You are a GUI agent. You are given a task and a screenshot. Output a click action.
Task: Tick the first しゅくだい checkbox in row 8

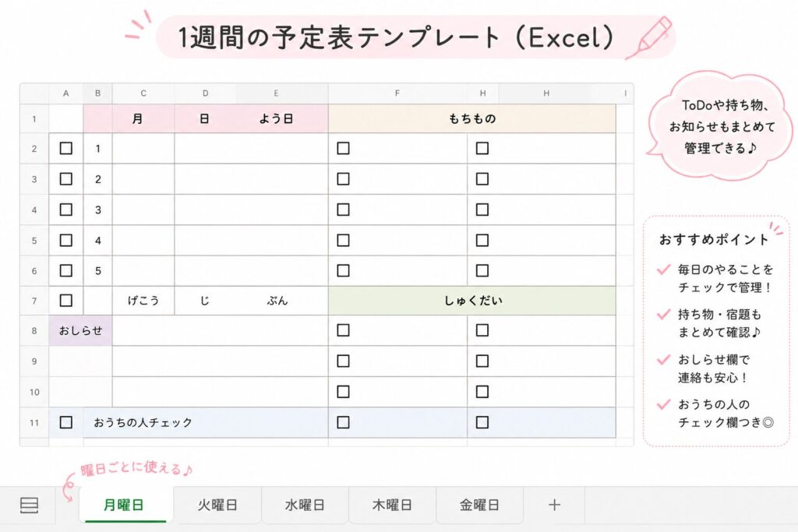[x=343, y=330]
